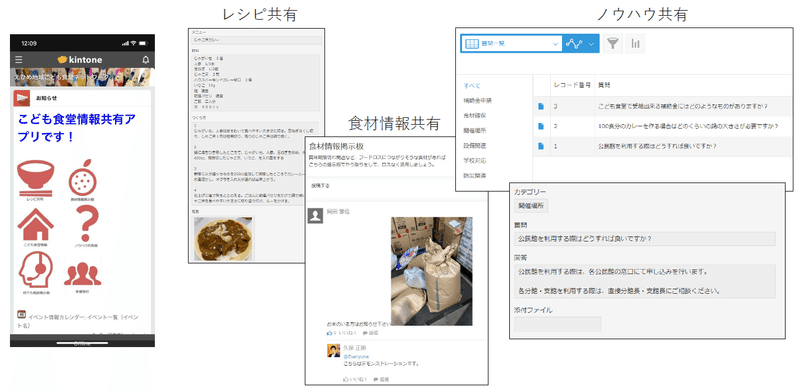Viewport: 800px width, 392px height.
Task: Click the subsidy question in record 3
Action: pyautogui.click(x=683, y=106)
